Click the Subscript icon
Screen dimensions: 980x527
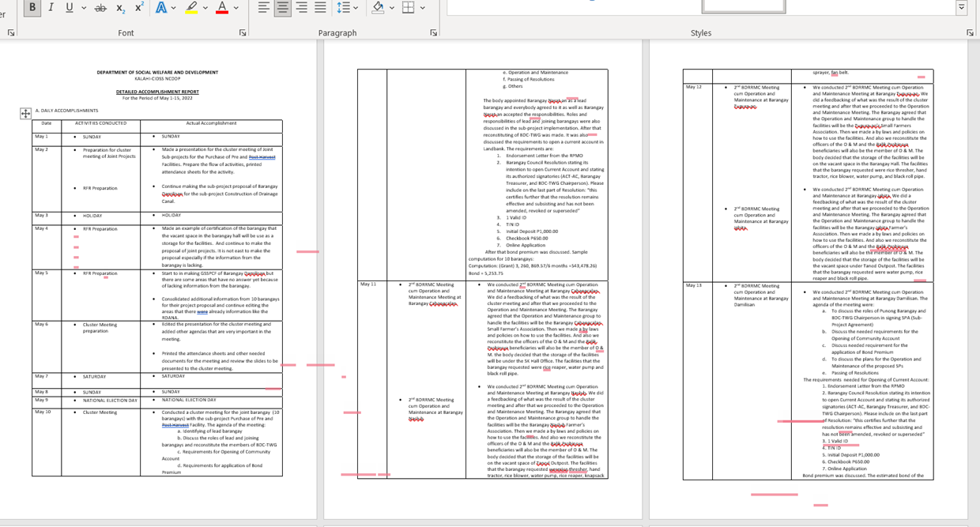tap(120, 7)
